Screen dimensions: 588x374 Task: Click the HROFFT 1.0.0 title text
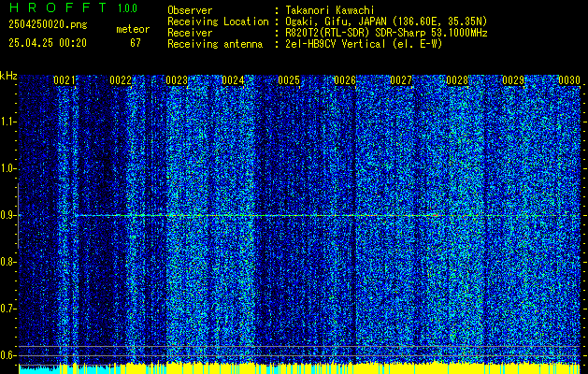click(x=73, y=7)
